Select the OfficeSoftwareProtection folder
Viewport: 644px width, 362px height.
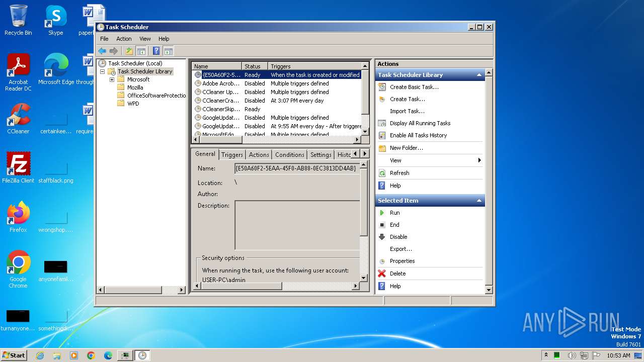[156, 96]
